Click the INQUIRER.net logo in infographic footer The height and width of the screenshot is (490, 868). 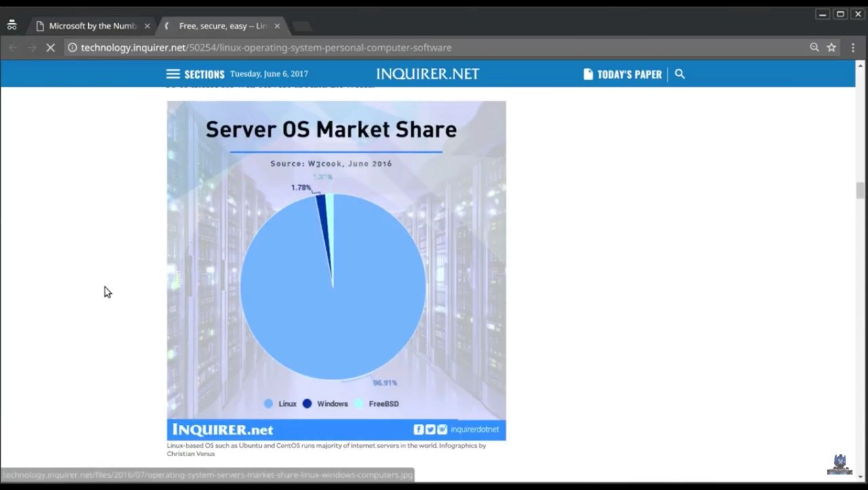point(222,430)
